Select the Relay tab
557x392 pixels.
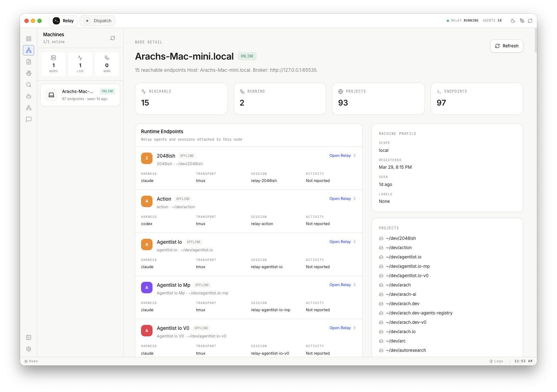point(63,21)
